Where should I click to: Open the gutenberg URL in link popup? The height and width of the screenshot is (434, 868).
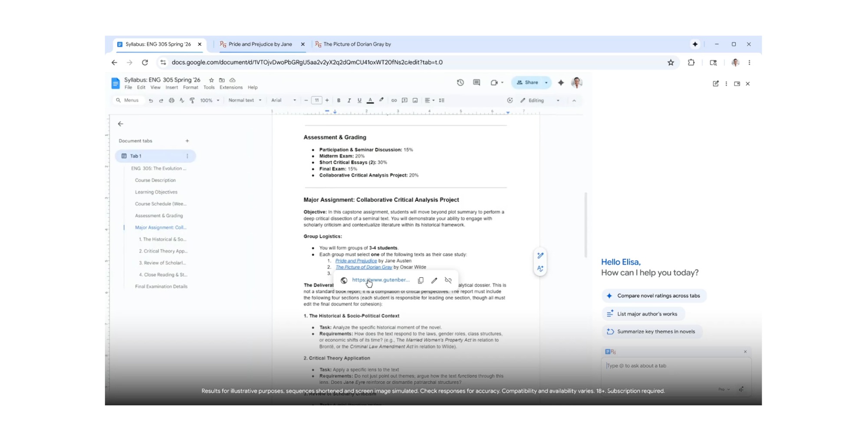click(x=381, y=280)
